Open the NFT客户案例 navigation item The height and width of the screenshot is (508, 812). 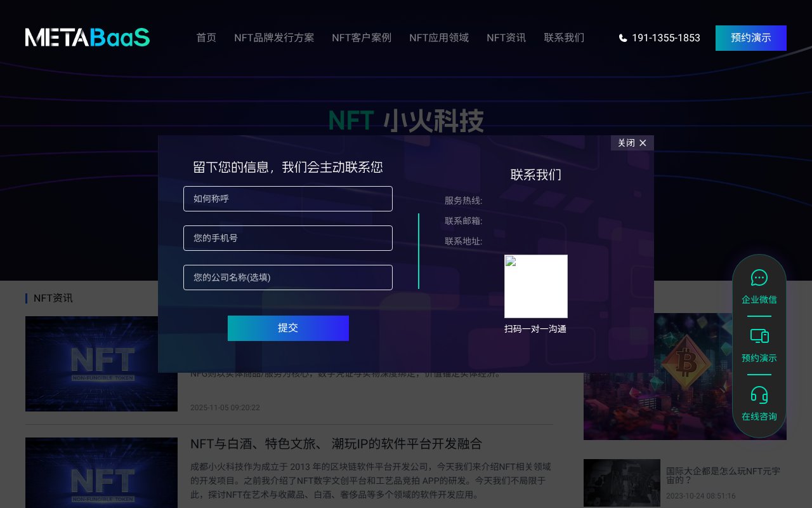(361, 37)
